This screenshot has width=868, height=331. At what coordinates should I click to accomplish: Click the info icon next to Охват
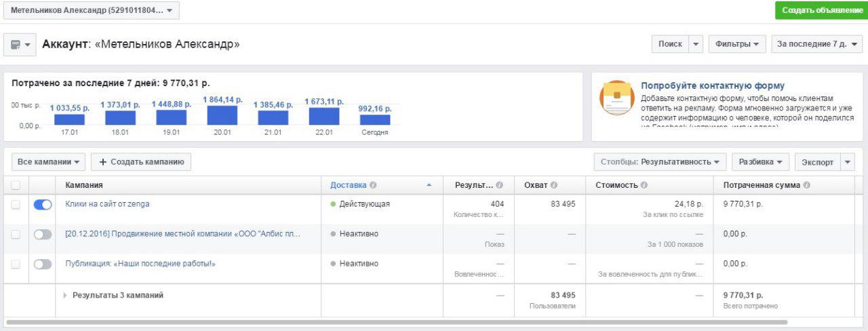(x=554, y=185)
